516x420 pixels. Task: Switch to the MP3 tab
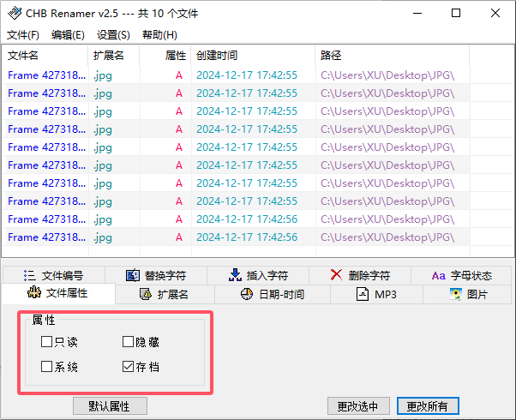(376, 294)
